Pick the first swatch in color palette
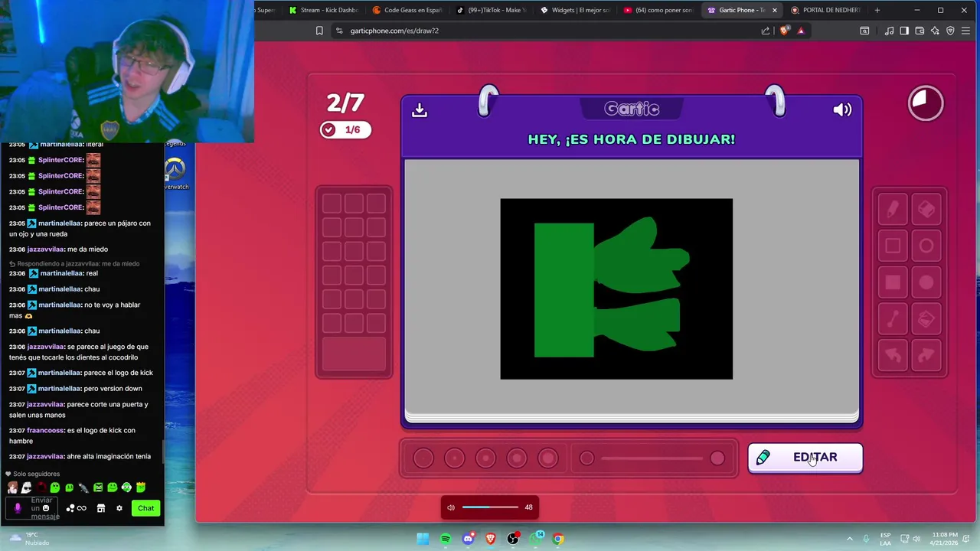The width and height of the screenshot is (980, 551). point(332,203)
